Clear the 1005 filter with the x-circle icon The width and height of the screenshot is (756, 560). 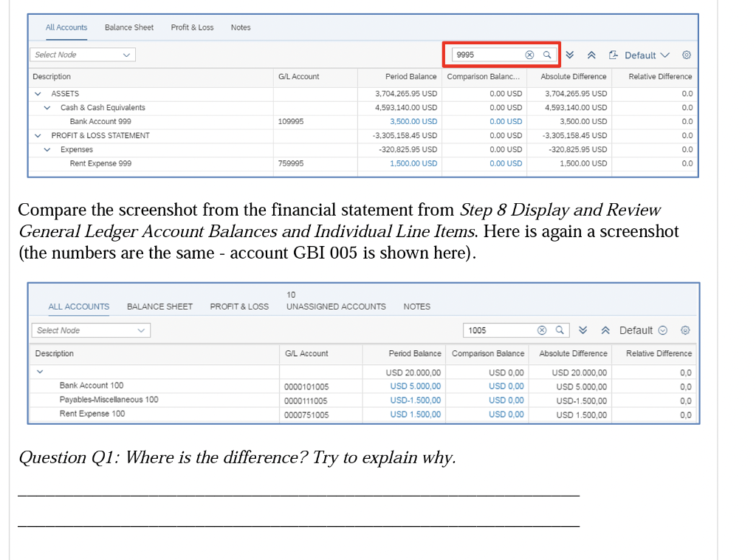[542, 330]
